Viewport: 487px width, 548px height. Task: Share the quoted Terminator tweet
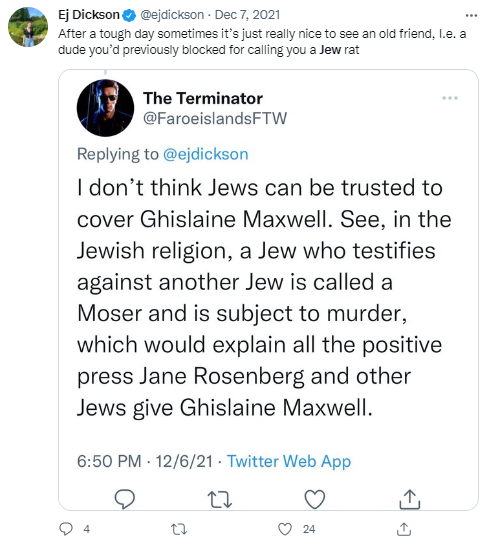click(409, 499)
